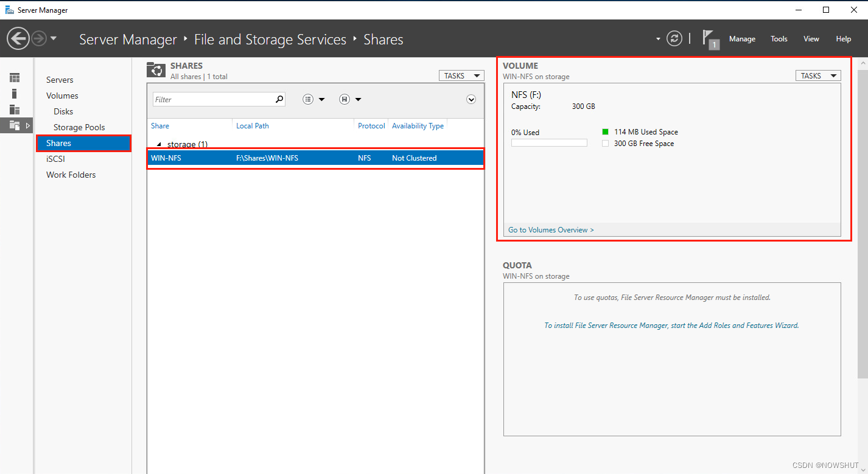The width and height of the screenshot is (868, 474).
Task: Collapse the storage (1) group
Action: [159, 143]
